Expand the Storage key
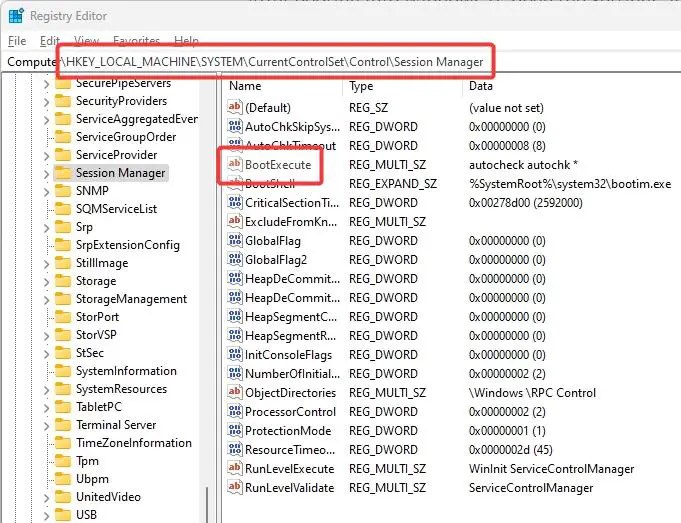 (x=46, y=281)
